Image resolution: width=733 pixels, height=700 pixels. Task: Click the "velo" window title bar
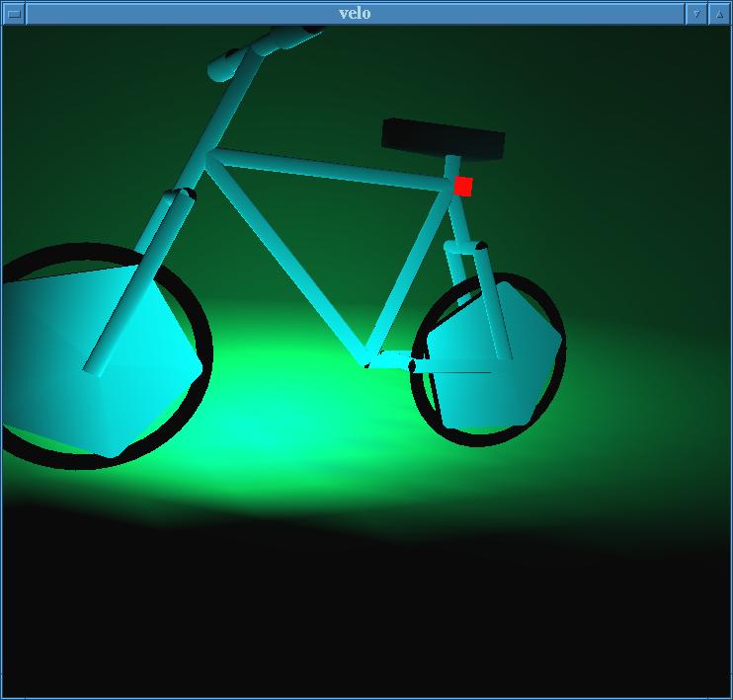354,14
